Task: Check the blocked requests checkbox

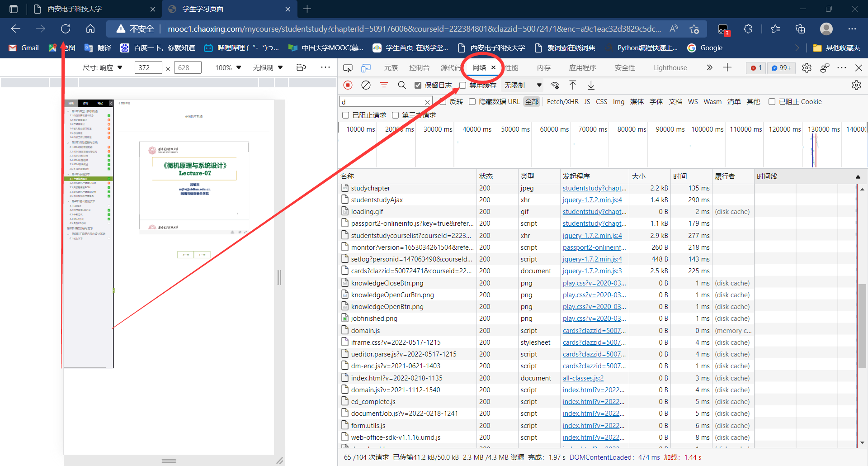Action: pos(346,115)
